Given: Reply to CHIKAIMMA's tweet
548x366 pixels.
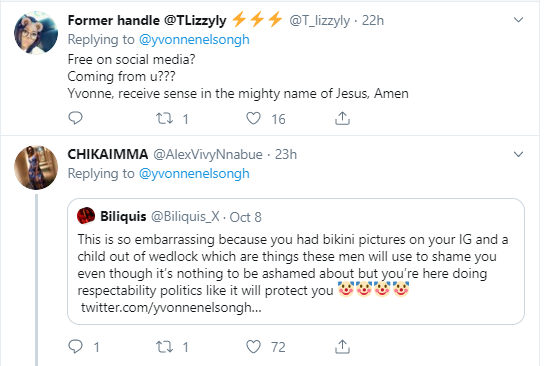Looking at the screenshot, I should click(75, 346).
